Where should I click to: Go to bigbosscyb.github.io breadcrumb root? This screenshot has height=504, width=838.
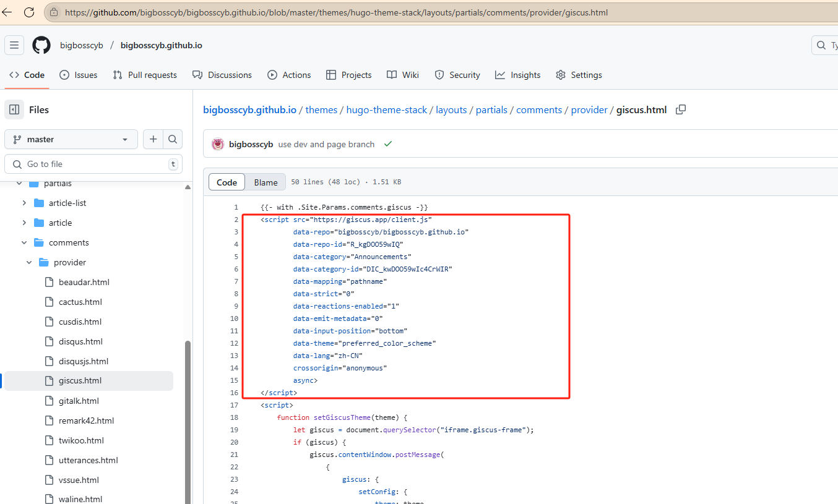(249, 109)
